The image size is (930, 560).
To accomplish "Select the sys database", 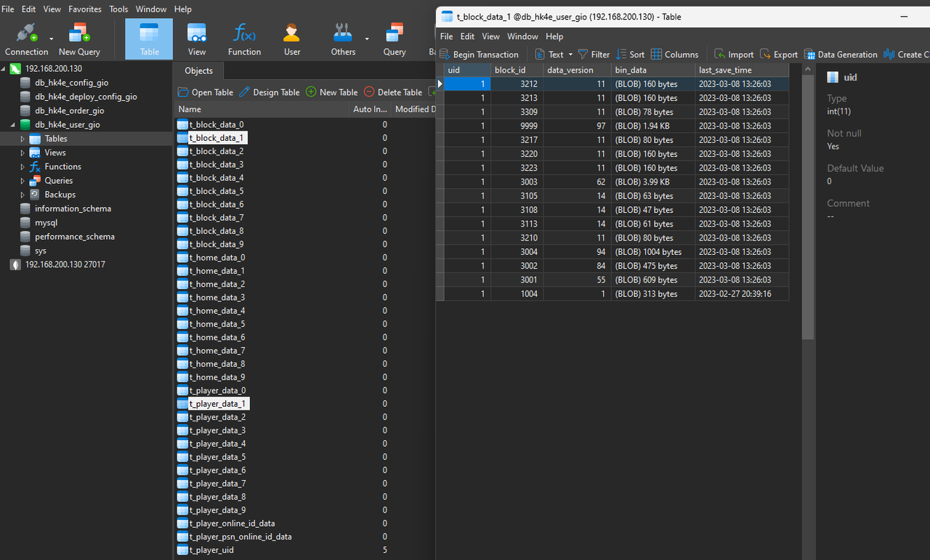I will point(40,251).
